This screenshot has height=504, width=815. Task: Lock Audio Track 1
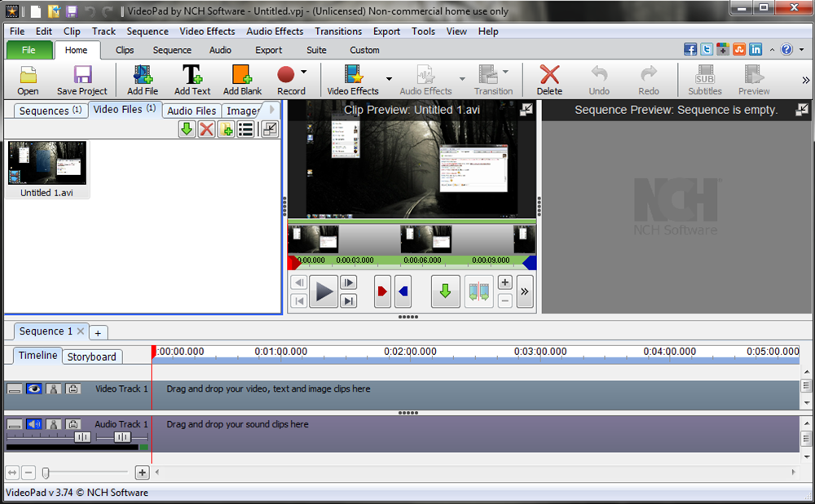[73, 424]
